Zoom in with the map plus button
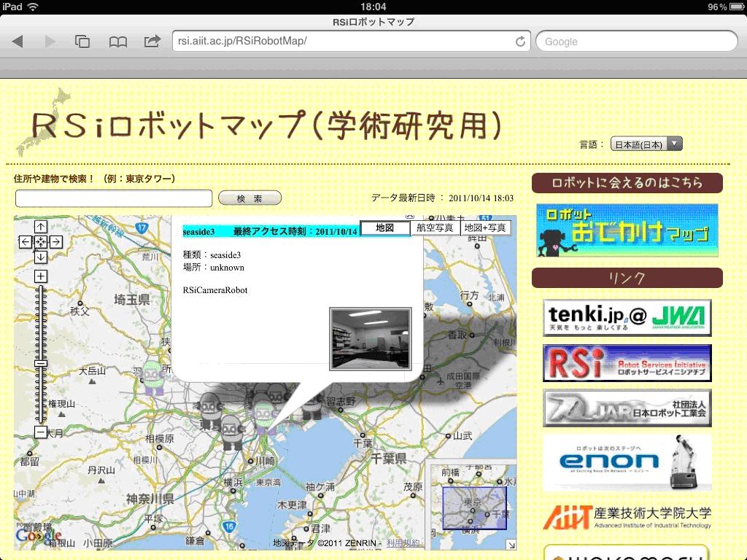The height and width of the screenshot is (560, 747). tap(41, 276)
